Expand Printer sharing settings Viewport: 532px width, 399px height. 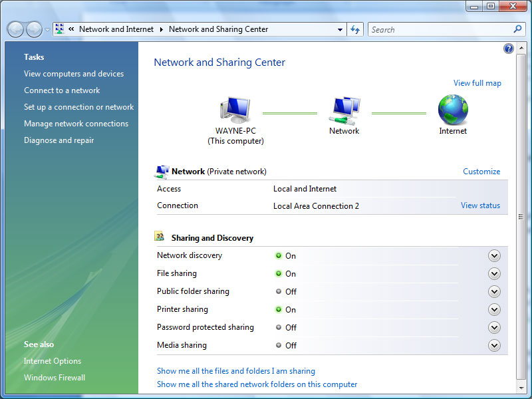click(x=494, y=309)
